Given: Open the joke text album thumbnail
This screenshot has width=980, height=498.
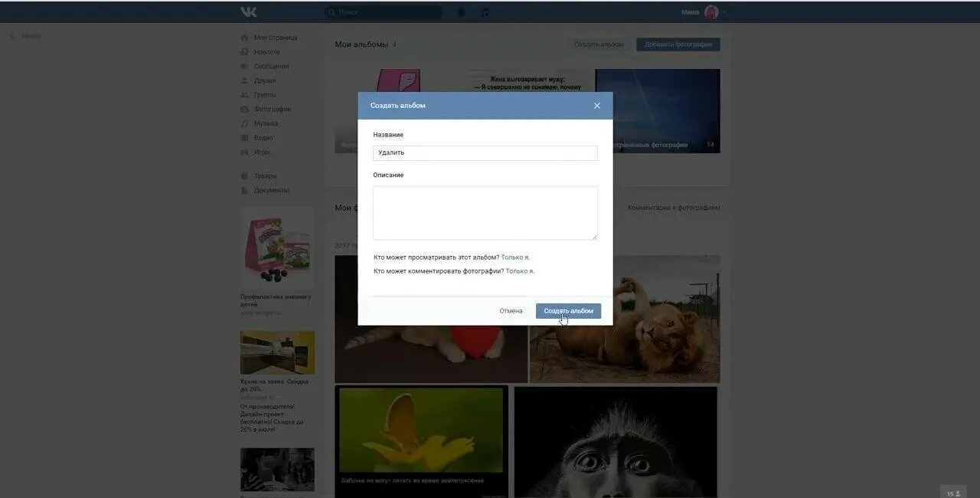Looking at the screenshot, I should (532, 80).
